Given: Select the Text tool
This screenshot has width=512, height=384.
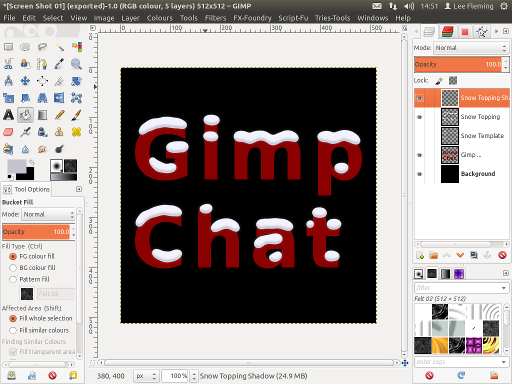Looking at the screenshot, I should [9, 115].
